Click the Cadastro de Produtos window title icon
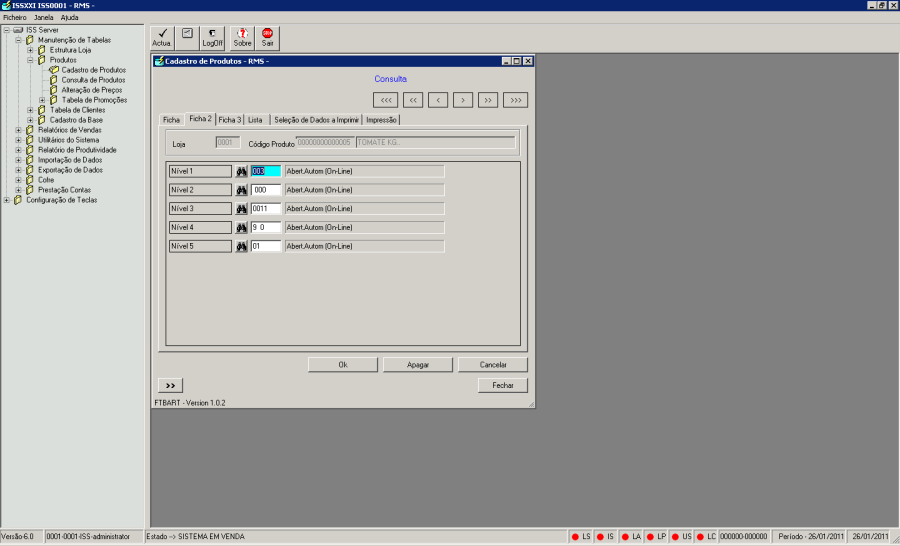Image resolution: width=900 pixels, height=546 pixels. coord(159,61)
